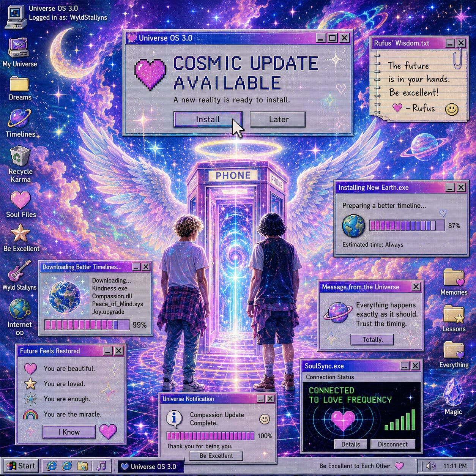This screenshot has width=476, height=476.
Task: Open the Be Excellent star icon
Action: pyautogui.click(x=20, y=233)
